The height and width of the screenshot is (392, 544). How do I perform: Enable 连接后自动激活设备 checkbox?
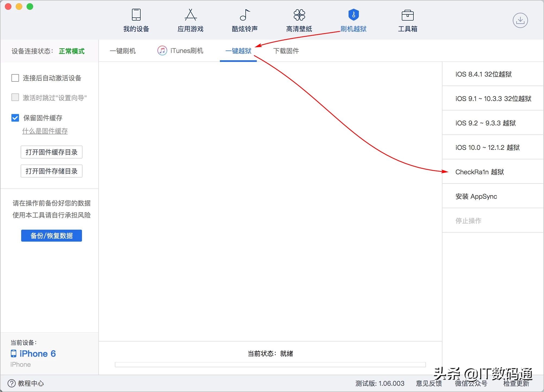click(15, 78)
